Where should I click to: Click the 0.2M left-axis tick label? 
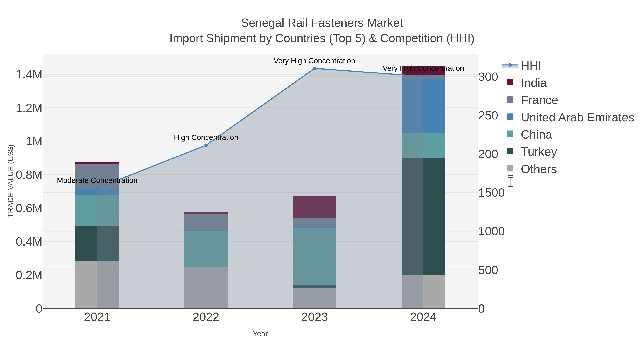pos(29,275)
